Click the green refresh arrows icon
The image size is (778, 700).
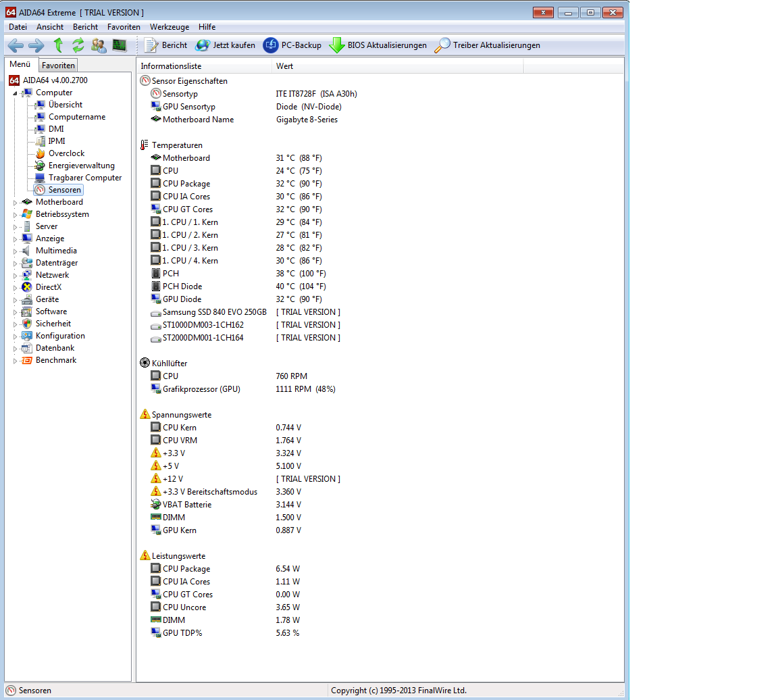(x=78, y=45)
